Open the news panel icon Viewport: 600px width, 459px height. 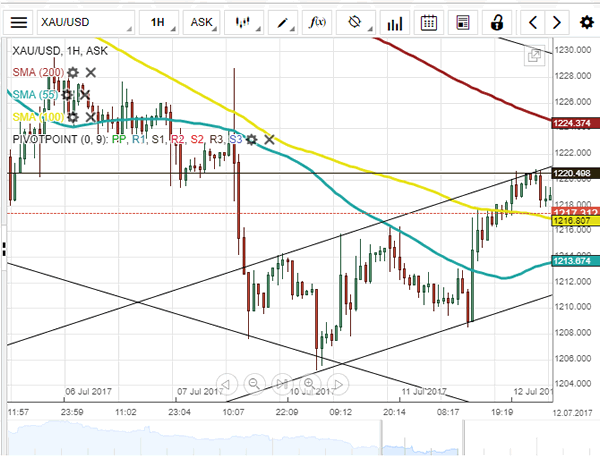(x=463, y=23)
